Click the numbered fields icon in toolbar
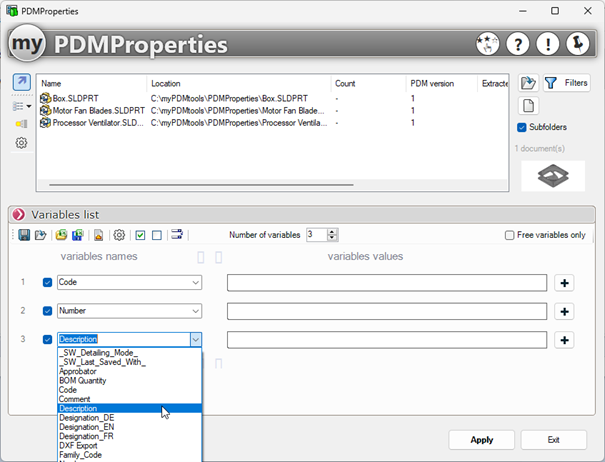Screen dimensions: 605x462 pos(177,234)
